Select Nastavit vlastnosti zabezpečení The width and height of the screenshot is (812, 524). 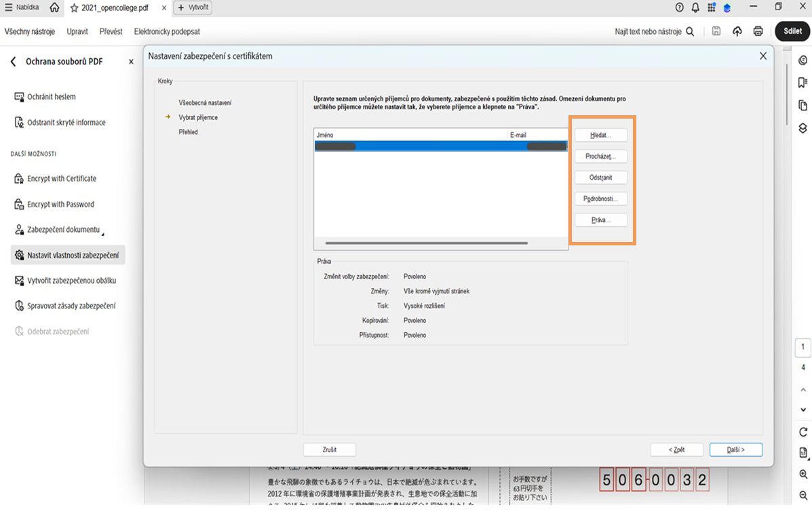68,255
